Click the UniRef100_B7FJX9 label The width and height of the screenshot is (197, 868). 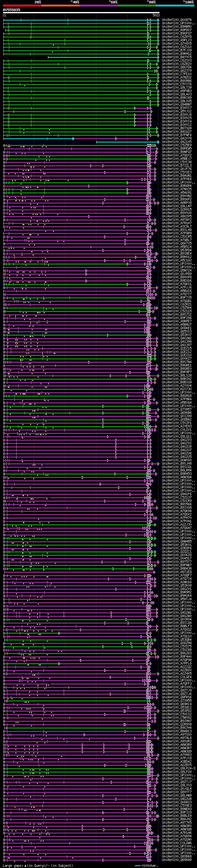[x=177, y=50]
